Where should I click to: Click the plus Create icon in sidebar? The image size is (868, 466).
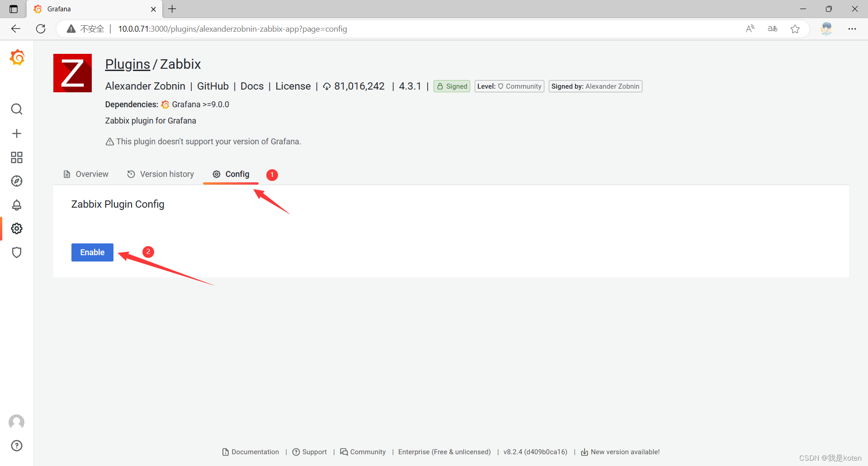coord(17,133)
